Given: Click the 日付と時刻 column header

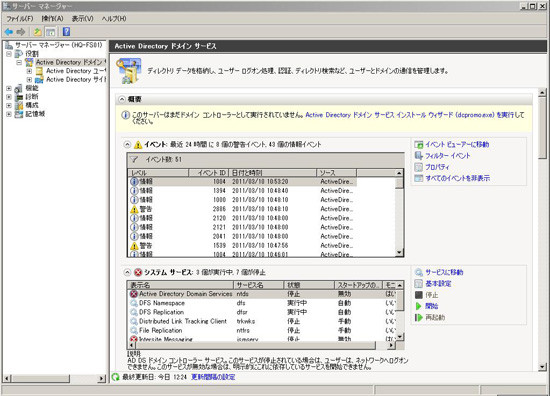Looking at the screenshot, I should click(x=273, y=173).
